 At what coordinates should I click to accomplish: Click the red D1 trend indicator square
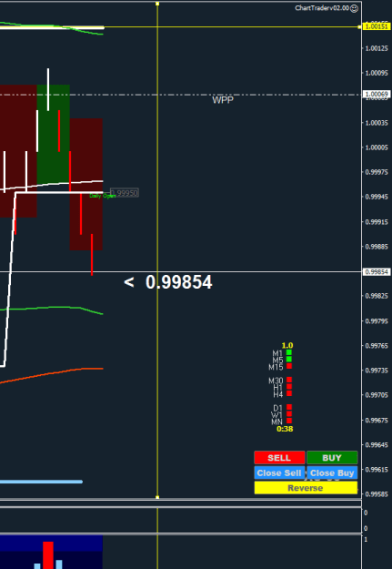pyautogui.click(x=289, y=407)
